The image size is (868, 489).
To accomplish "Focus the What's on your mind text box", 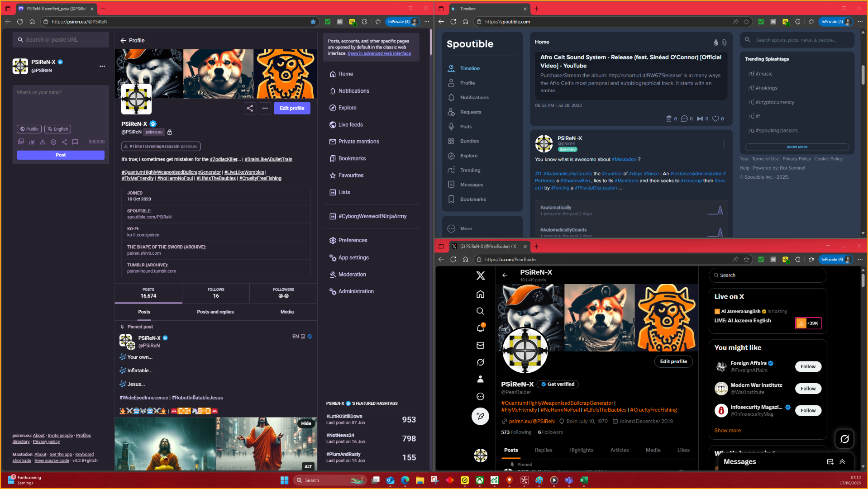I will (x=61, y=105).
